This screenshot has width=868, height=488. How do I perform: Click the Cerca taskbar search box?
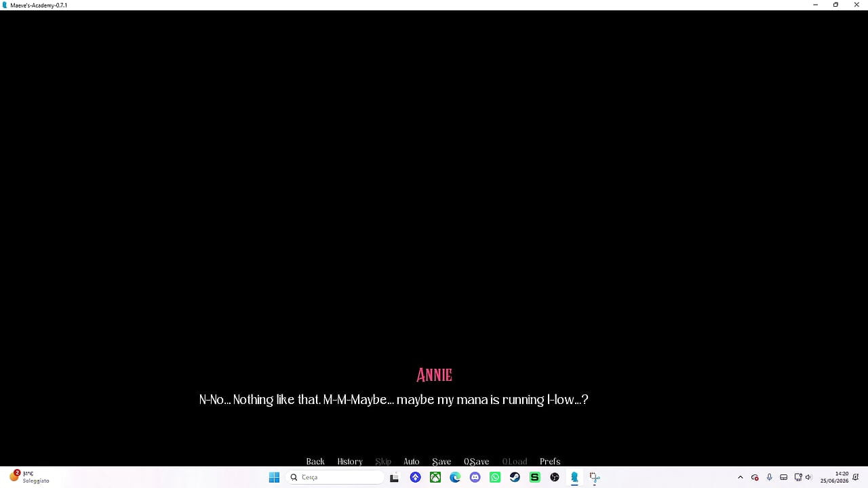tap(336, 477)
